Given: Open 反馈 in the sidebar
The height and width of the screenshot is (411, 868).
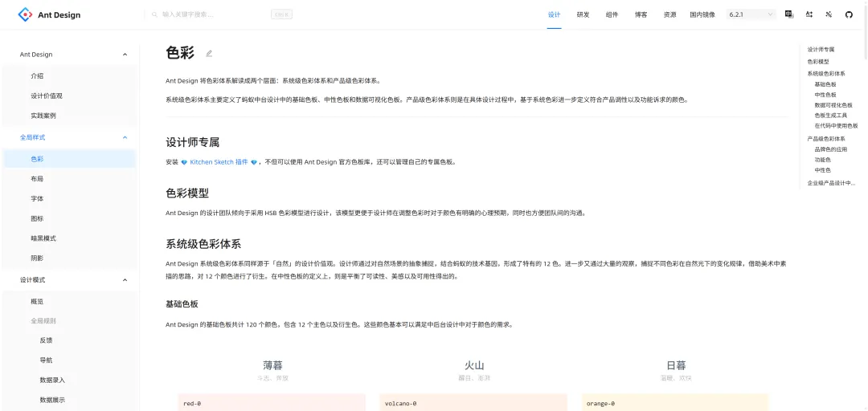Looking at the screenshot, I should [69, 340].
